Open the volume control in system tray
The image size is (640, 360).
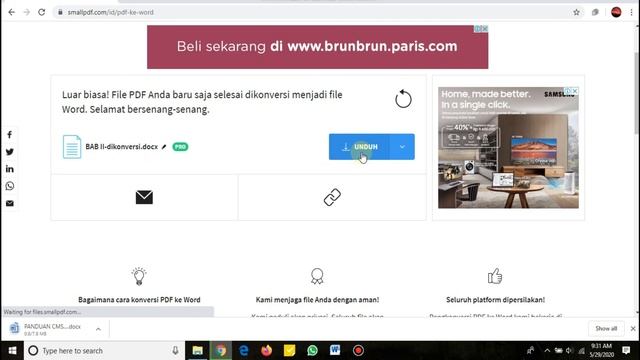click(569, 351)
